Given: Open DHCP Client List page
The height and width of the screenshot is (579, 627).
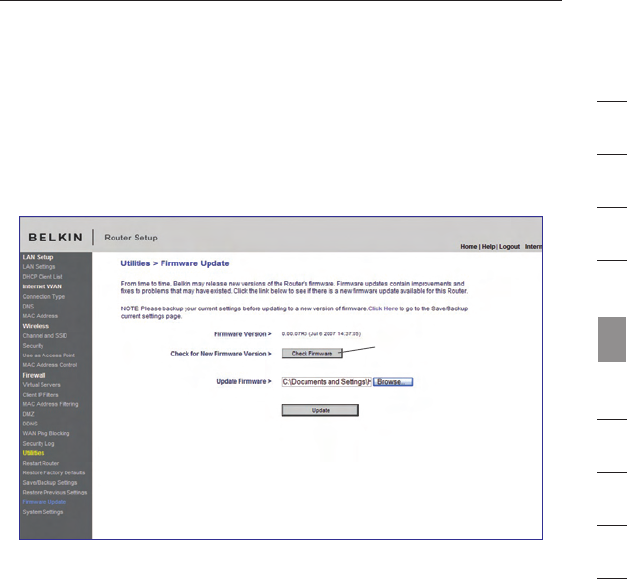Looking at the screenshot, I should (42, 277).
